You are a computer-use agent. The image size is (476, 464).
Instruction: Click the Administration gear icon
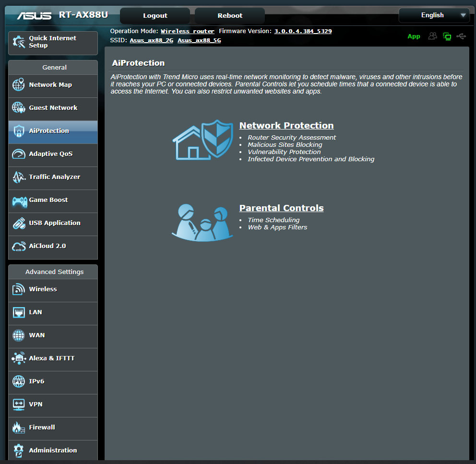(x=19, y=451)
